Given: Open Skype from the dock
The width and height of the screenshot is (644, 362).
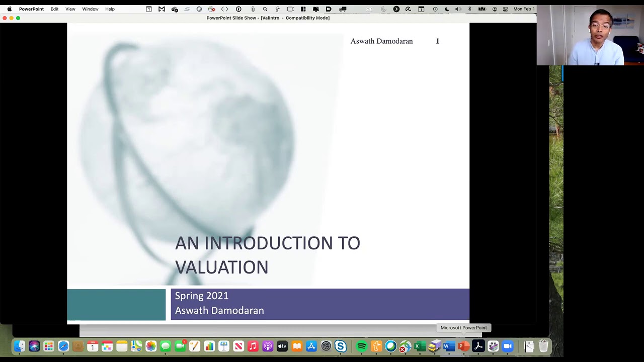Looking at the screenshot, I should [341, 346].
